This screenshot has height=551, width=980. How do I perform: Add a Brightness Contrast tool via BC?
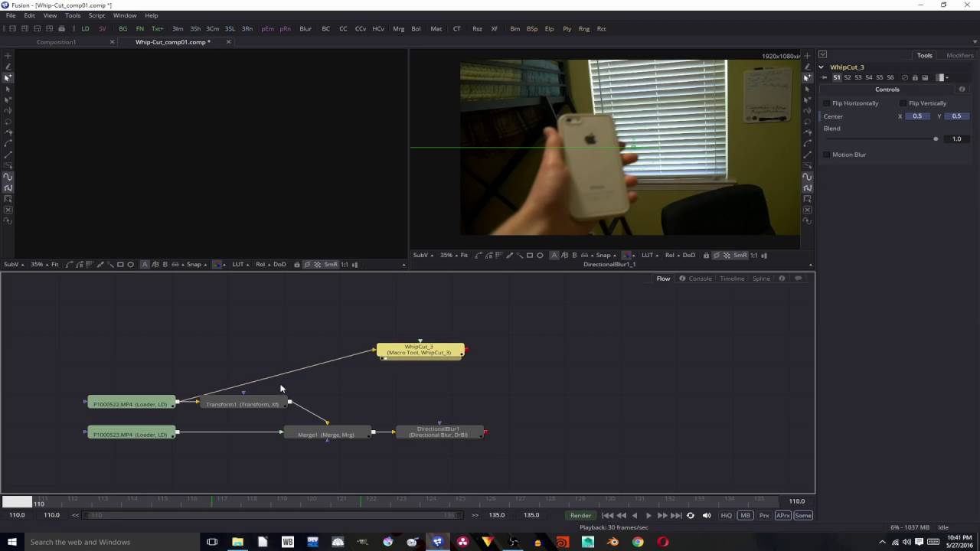click(x=326, y=29)
